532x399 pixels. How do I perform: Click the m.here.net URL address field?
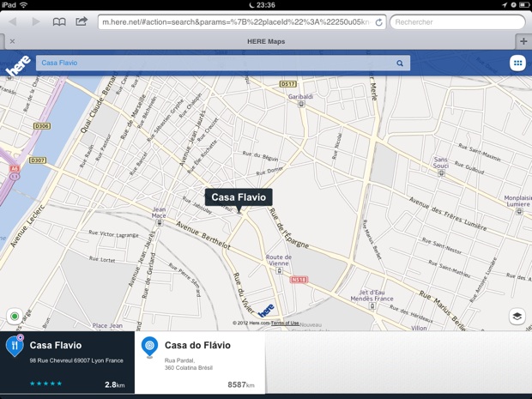(242, 22)
